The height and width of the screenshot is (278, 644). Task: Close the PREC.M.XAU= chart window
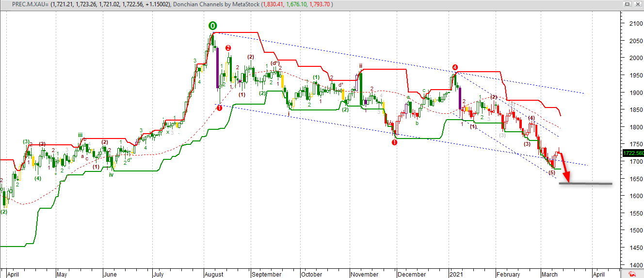point(637,4)
